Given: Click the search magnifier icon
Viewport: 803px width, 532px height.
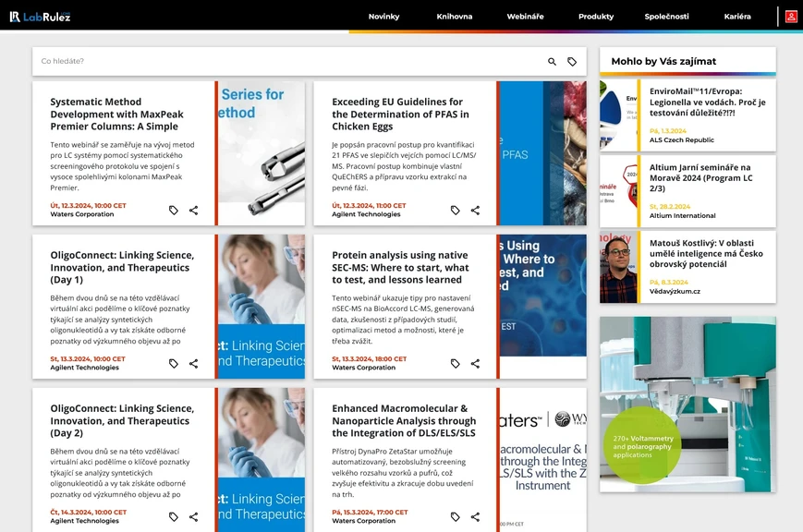Looking at the screenshot, I should tap(552, 62).
